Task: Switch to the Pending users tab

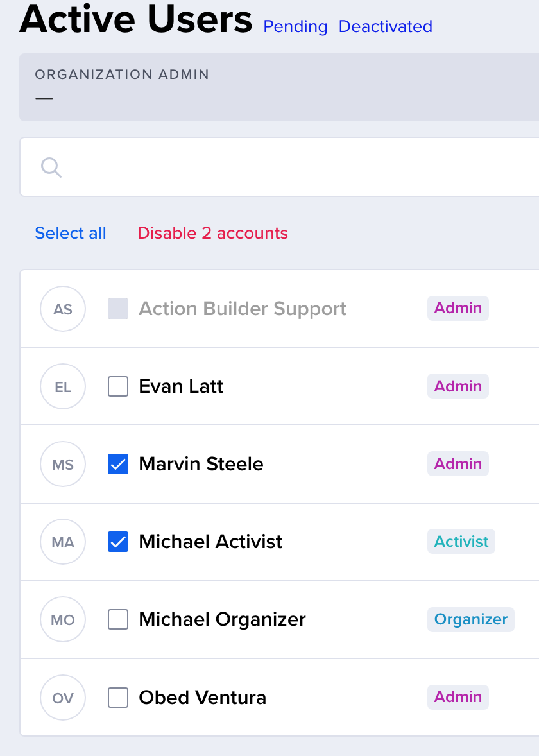Action: pos(296,26)
